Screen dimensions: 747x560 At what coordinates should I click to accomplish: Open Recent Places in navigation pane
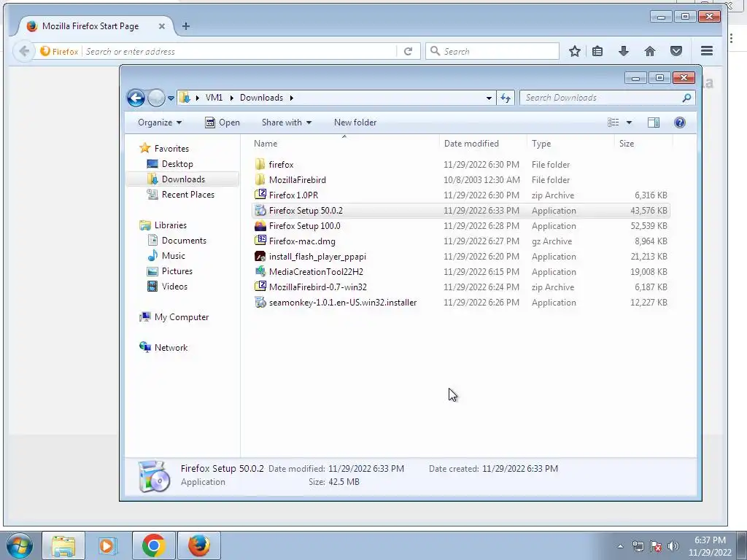[x=187, y=194]
